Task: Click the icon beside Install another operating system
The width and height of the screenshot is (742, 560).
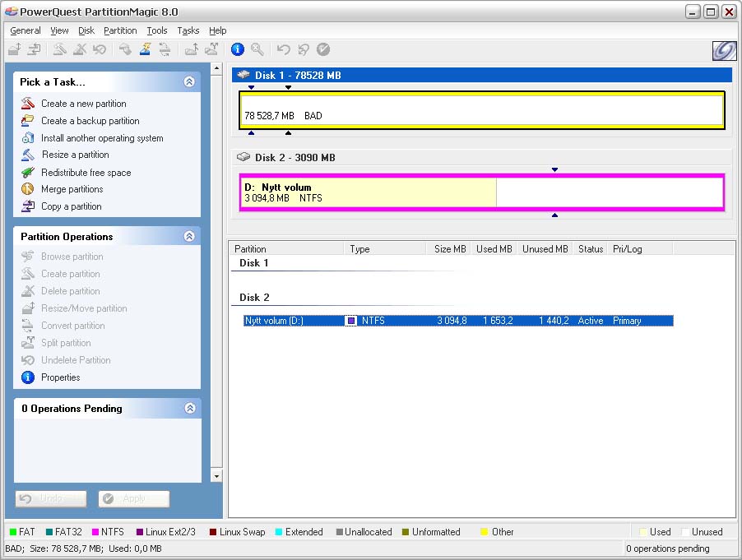Action: click(27, 137)
